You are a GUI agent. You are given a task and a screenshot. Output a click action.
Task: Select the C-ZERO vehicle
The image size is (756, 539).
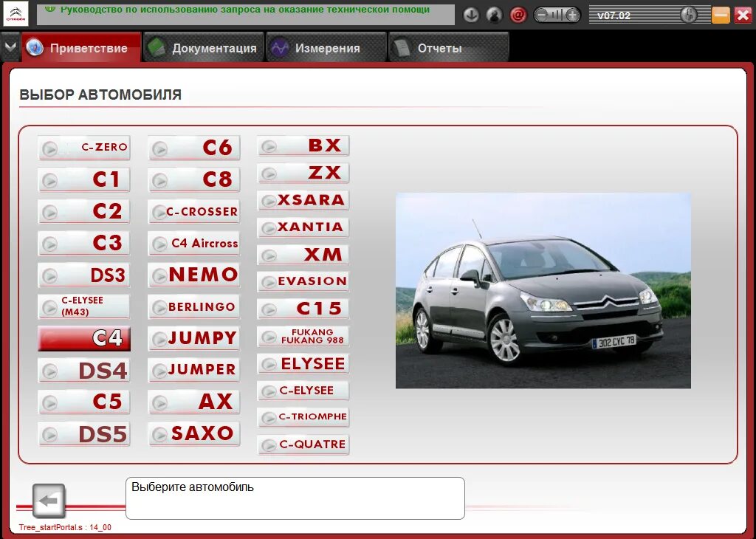point(84,148)
